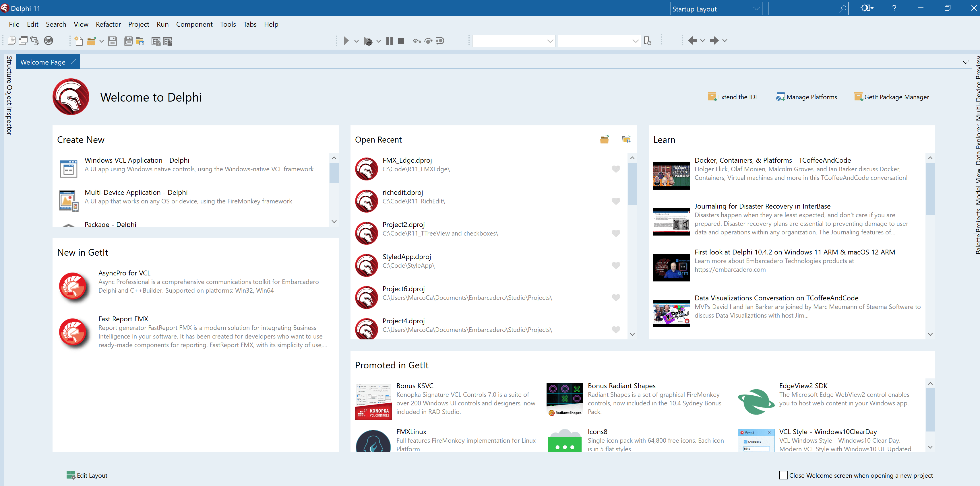Check Close Welcome screen when opening new project
Viewport: 980px width, 486px height.
pyautogui.click(x=783, y=475)
